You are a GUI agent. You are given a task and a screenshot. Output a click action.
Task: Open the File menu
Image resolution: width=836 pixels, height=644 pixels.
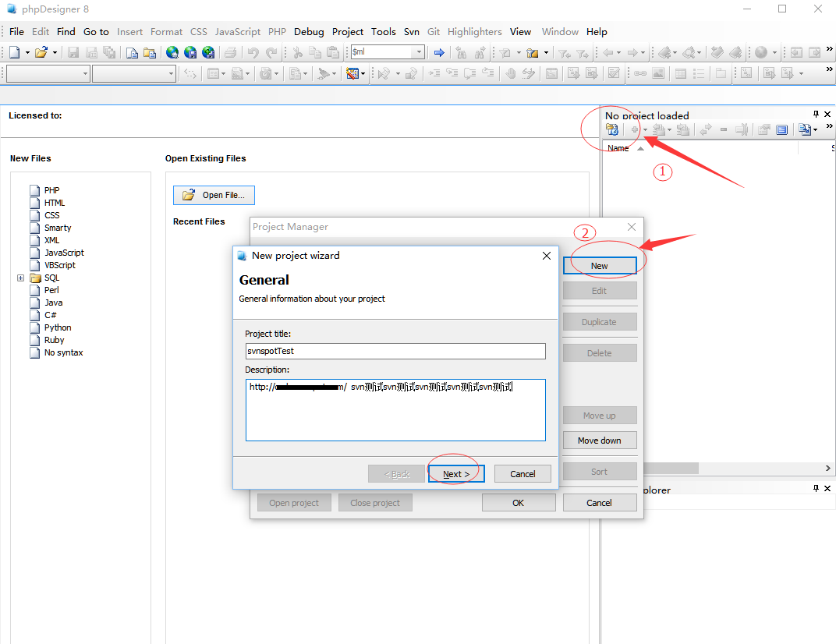16,31
